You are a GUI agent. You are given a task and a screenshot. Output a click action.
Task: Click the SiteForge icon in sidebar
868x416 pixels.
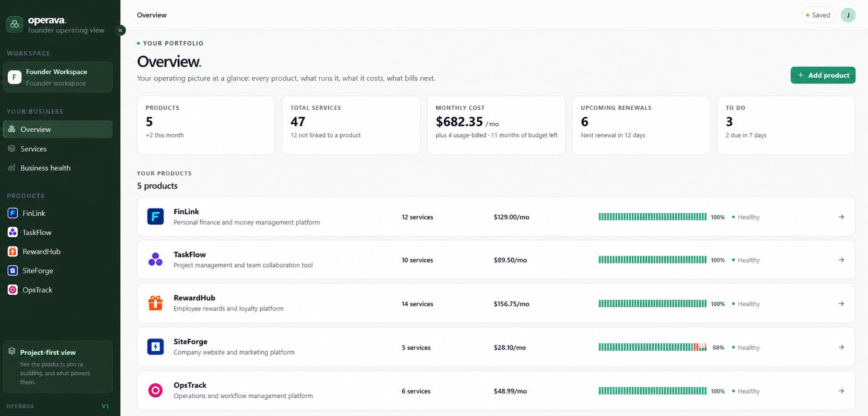point(13,271)
